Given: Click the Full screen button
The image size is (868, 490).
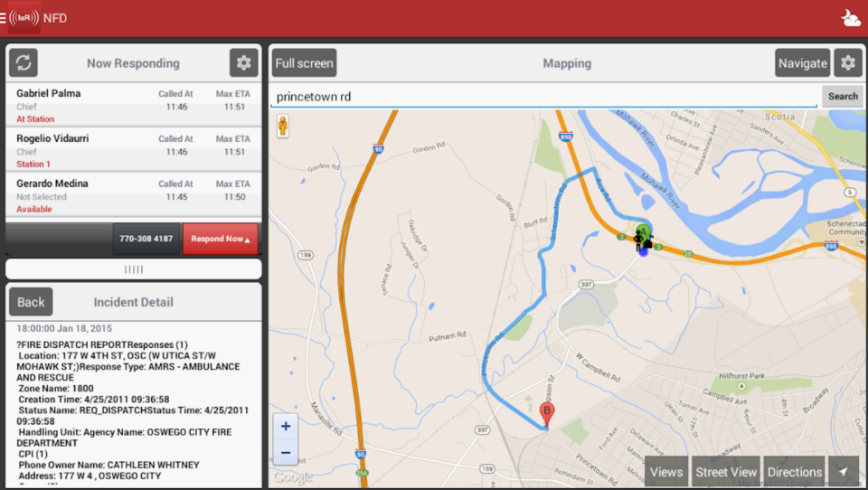Looking at the screenshot, I should pyautogui.click(x=304, y=62).
